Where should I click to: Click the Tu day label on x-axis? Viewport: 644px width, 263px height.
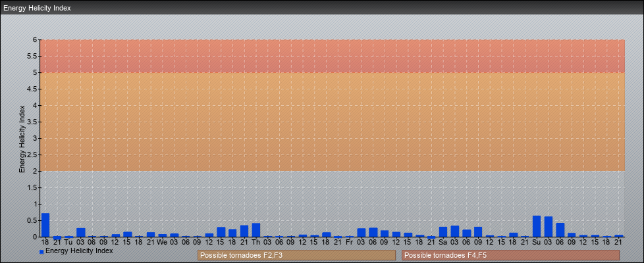click(68, 242)
